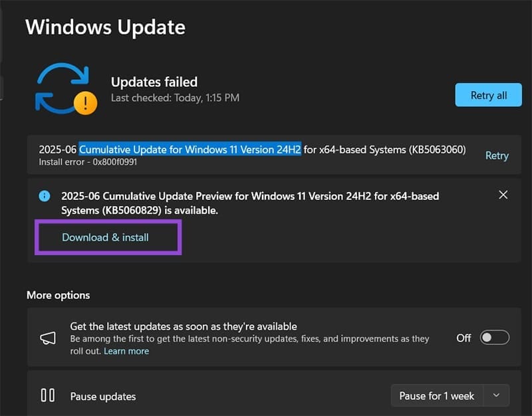Image resolution: width=532 pixels, height=416 pixels.
Task: Click the yellow warning badge on sync icon
Action: coord(86,102)
